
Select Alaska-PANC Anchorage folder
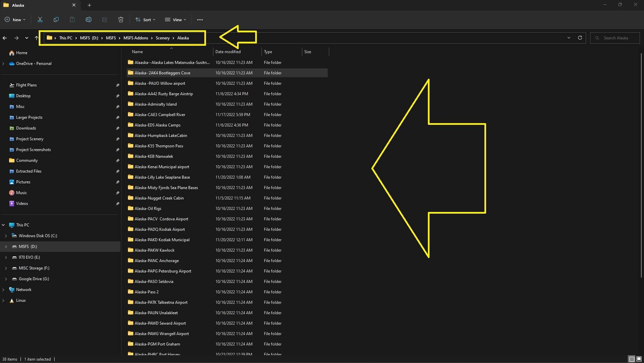(227, 261)
